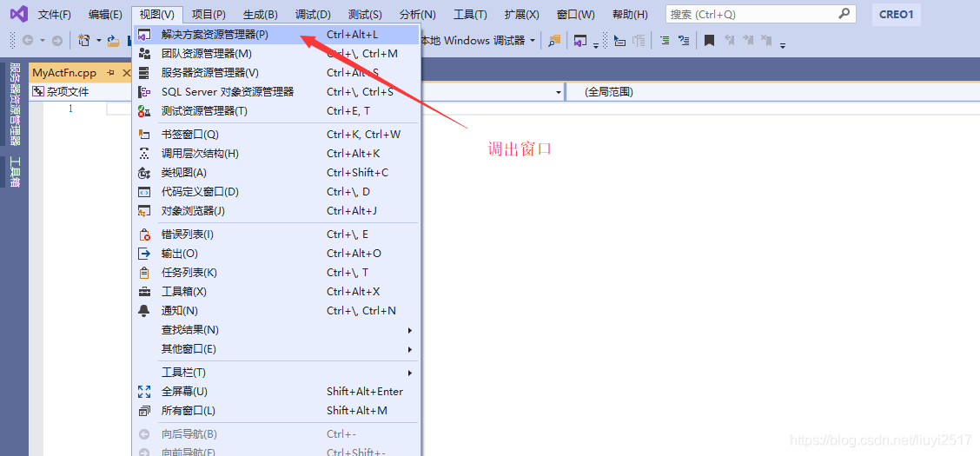The height and width of the screenshot is (456, 980).
Task: Open the 杂项文件 dropdown arrow
Action: click(559, 92)
